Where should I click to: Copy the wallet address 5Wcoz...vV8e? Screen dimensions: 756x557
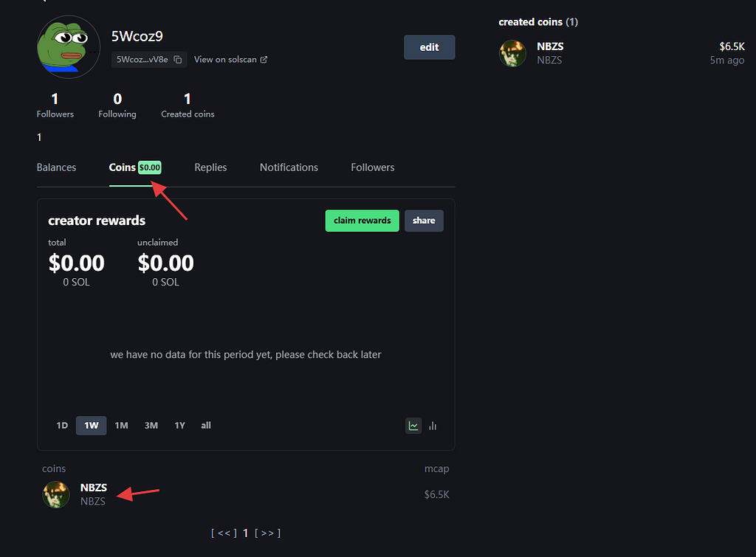coord(178,60)
